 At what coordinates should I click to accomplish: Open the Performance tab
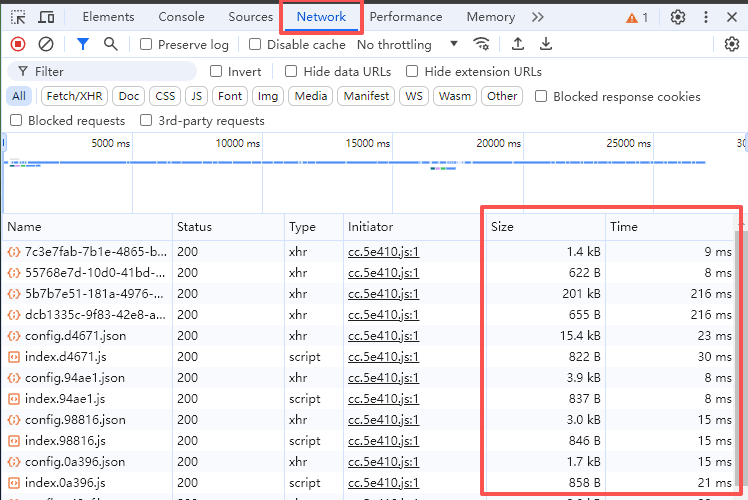pos(405,17)
